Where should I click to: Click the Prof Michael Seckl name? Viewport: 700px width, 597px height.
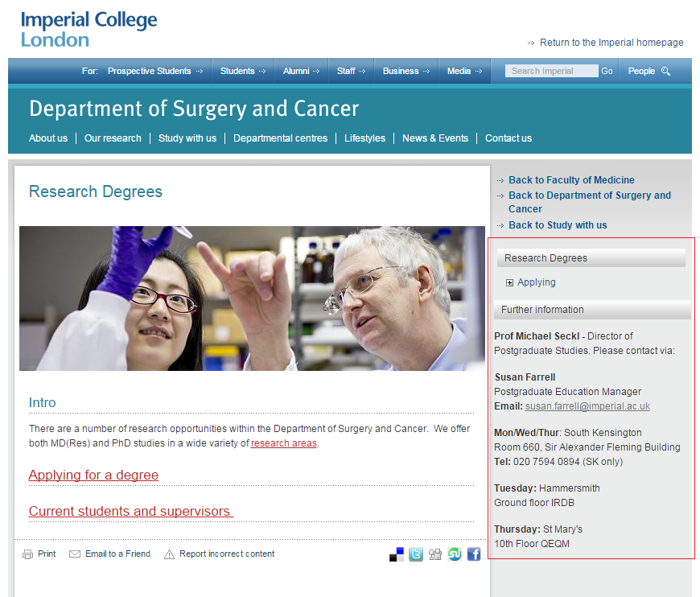pyautogui.click(x=537, y=336)
